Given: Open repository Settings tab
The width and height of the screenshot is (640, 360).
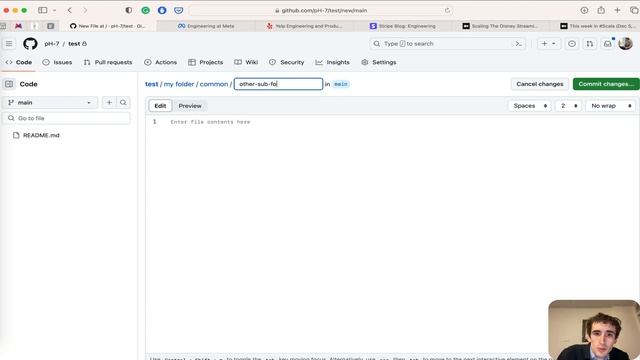Looking at the screenshot, I should point(379,62).
